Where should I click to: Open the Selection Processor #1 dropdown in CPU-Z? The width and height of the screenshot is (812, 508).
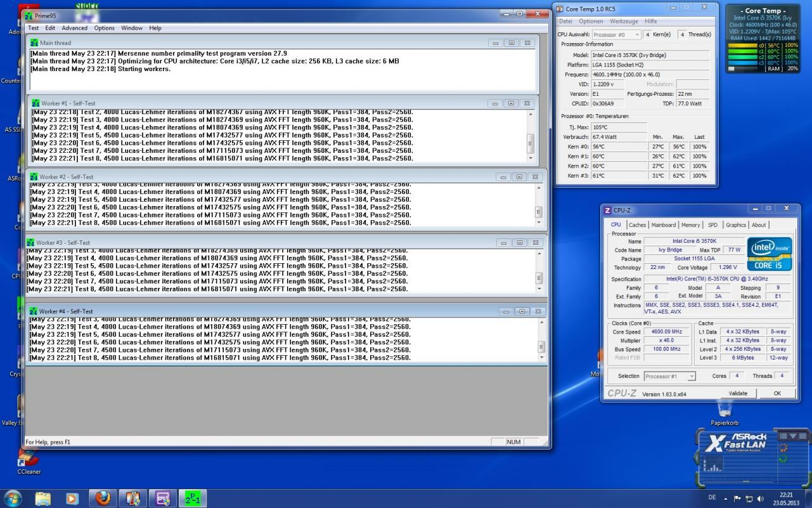pyautogui.click(x=670, y=376)
